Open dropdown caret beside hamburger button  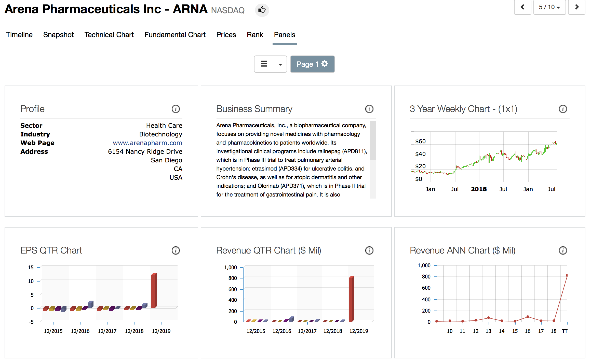[x=280, y=64]
